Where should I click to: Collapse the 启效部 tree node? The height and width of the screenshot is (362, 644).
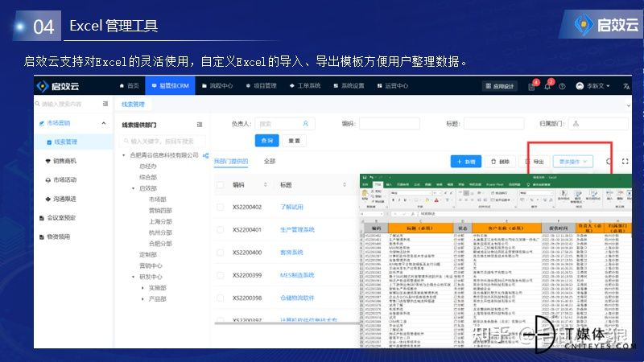133,188
